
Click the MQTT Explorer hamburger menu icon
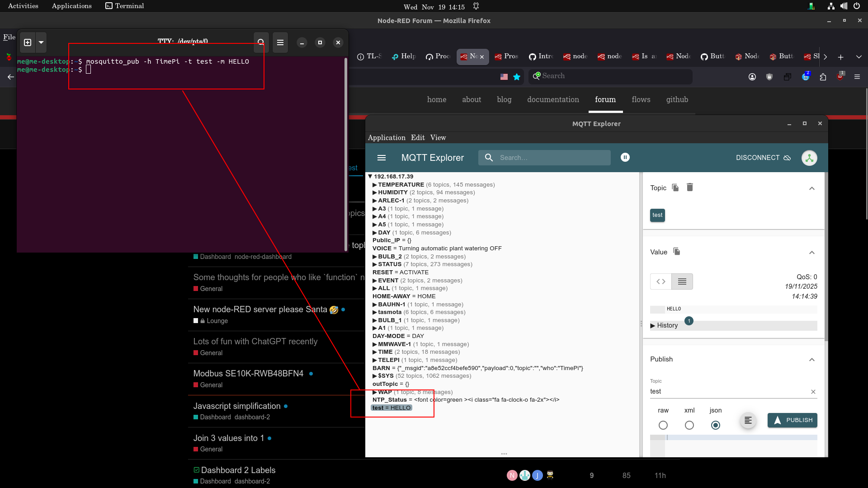click(x=381, y=158)
